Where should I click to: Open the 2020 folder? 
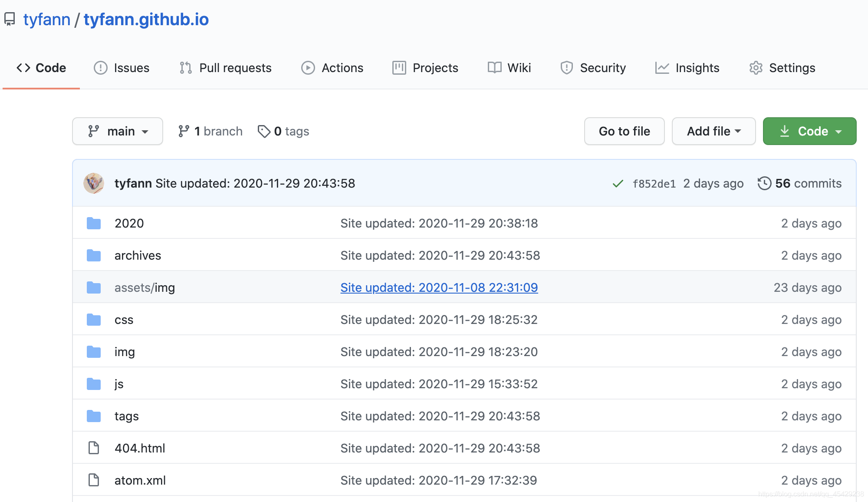pyautogui.click(x=129, y=223)
